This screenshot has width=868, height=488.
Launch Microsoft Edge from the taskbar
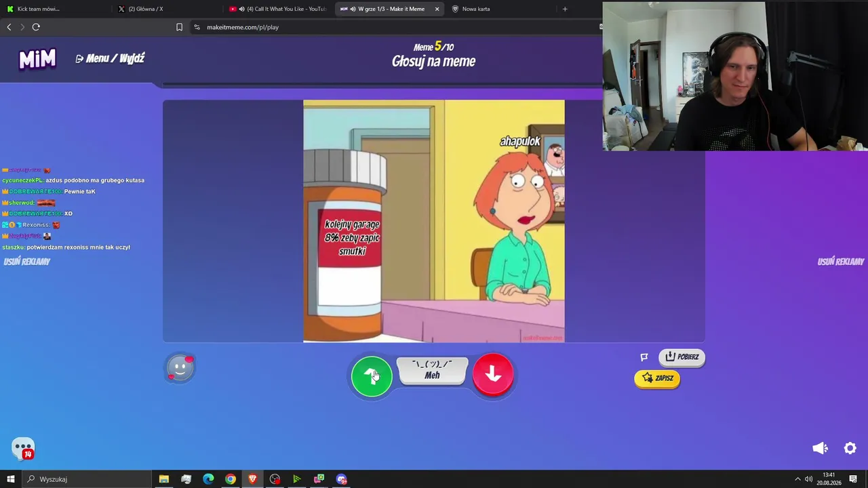tap(208, 479)
